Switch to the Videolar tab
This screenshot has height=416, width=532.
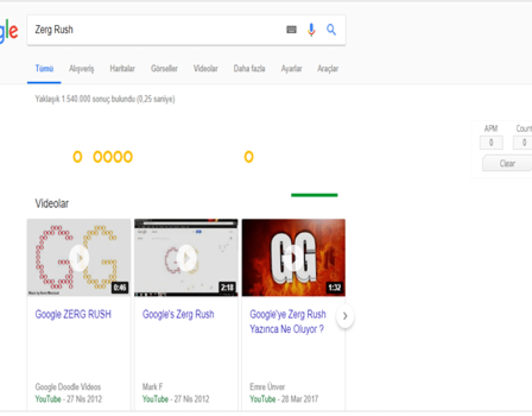coord(206,69)
